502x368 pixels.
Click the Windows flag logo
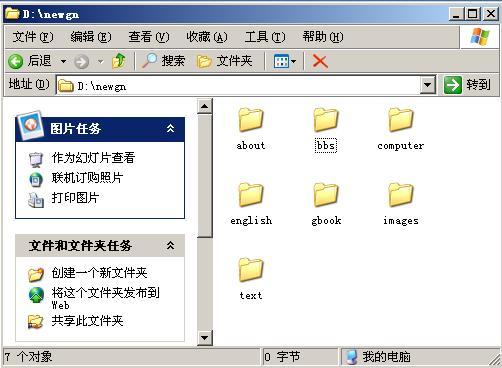(480, 36)
